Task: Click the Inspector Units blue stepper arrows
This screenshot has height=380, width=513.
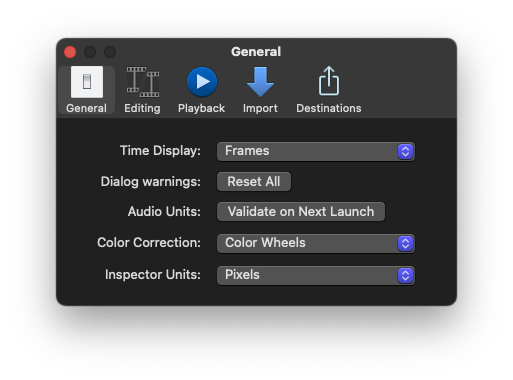Action: click(x=405, y=276)
